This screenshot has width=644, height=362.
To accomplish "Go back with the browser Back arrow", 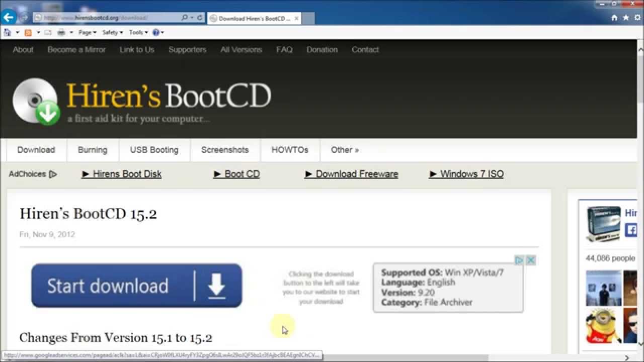I will [8, 18].
